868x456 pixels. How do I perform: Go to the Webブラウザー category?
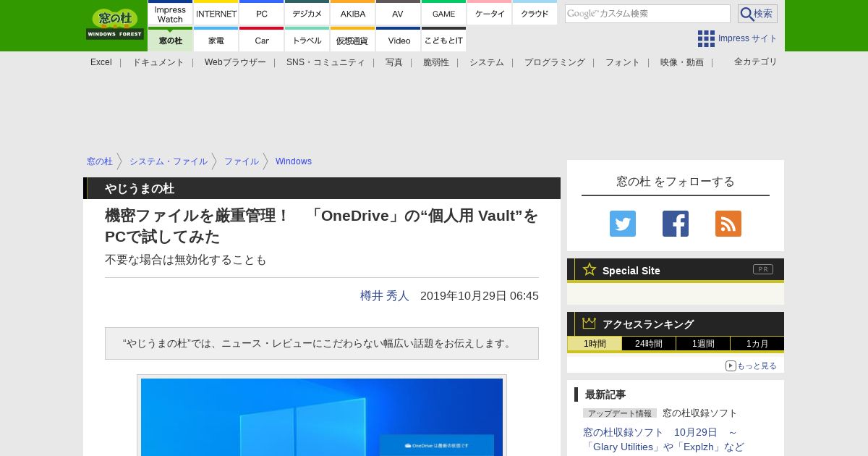point(235,62)
